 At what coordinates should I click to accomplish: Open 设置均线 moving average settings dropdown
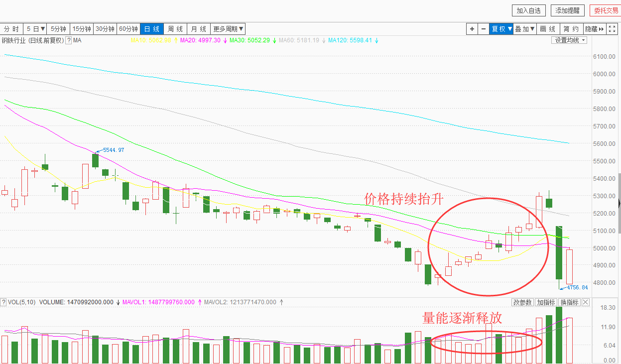pyautogui.click(x=570, y=40)
